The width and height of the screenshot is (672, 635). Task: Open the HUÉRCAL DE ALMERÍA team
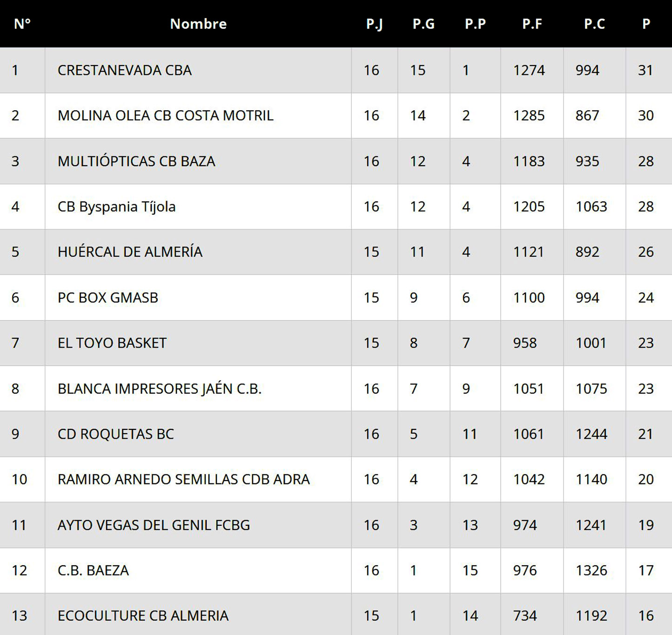coord(130,252)
